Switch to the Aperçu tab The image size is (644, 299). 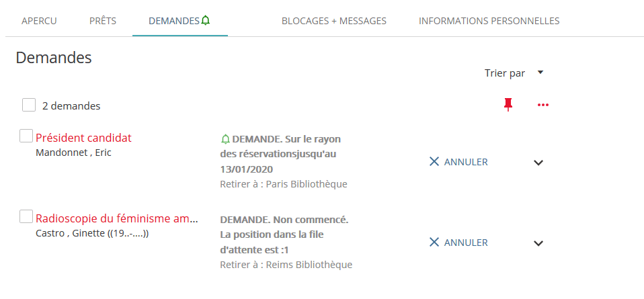click(39, 21)
